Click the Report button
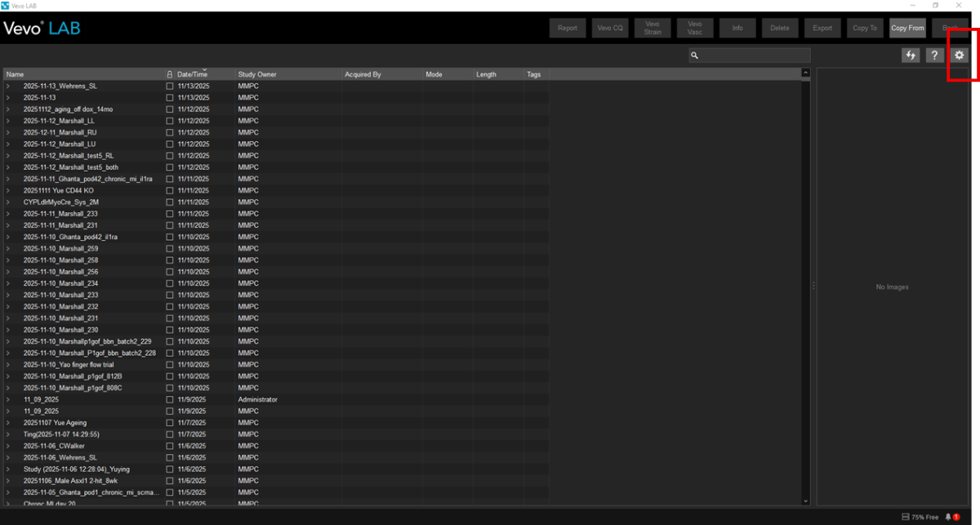Screen dimensions: 980x525 568,28
